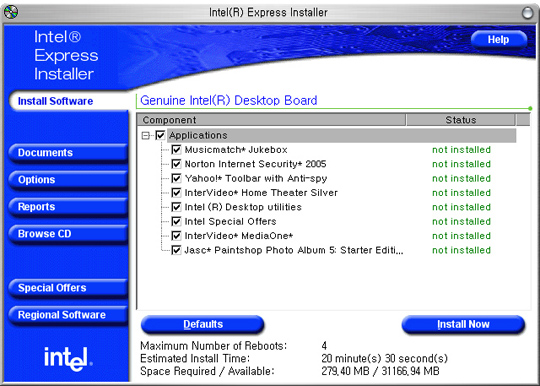540x386 pixels.
Task: Uncheck Intel Special Offers checkbox
Action: (176, 221)
